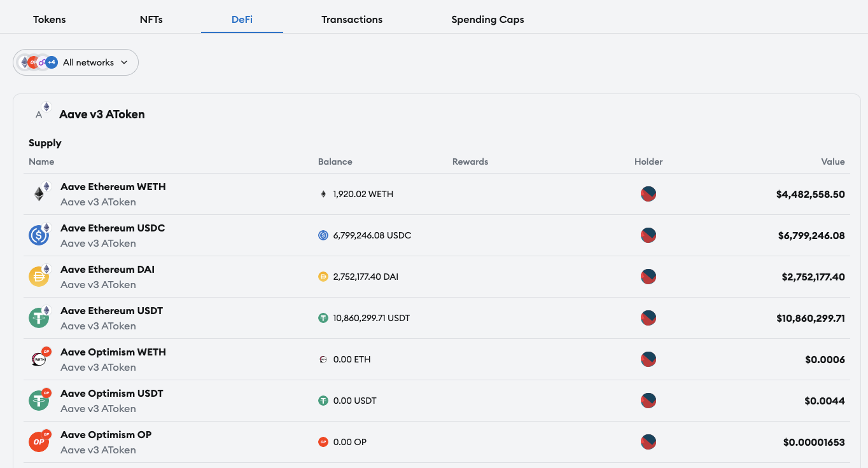This screenshot has height=468, width=868.
Task: Click the DAI icon beside 2,752,177.40 DAI
Action: click(323, 277)
